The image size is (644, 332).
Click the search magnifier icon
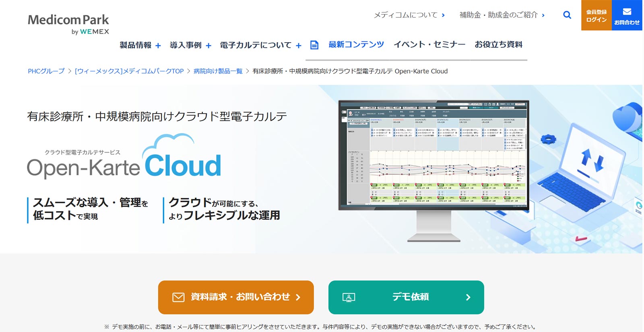tap(567, 15)
